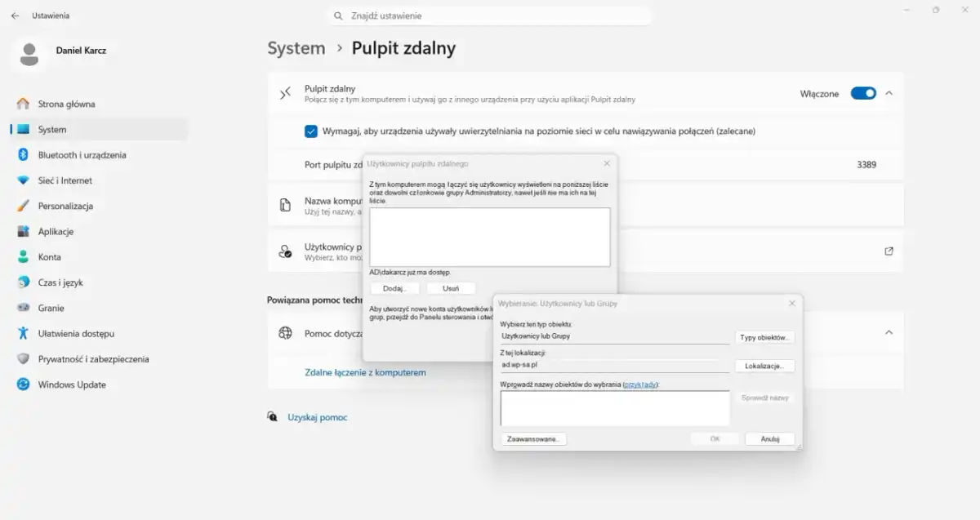
Task: Collapse the Pulpit zdalny section chevron
Action: point(889,93)
